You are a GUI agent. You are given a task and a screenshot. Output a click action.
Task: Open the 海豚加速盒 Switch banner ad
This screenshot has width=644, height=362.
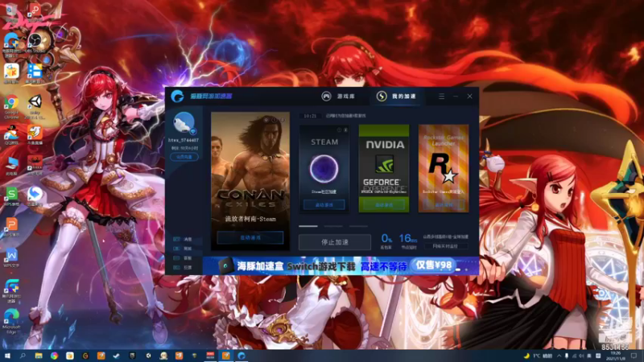click(341, 266)
